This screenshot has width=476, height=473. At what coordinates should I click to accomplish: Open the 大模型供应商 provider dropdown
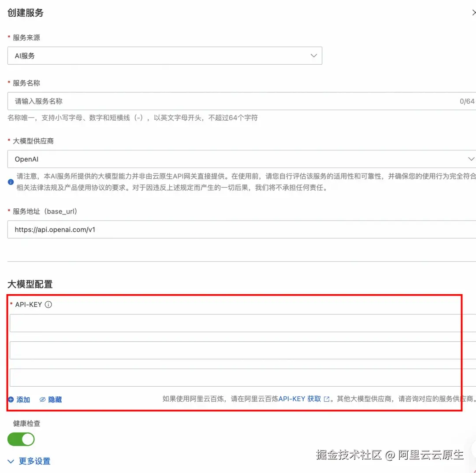click(238, 159)
